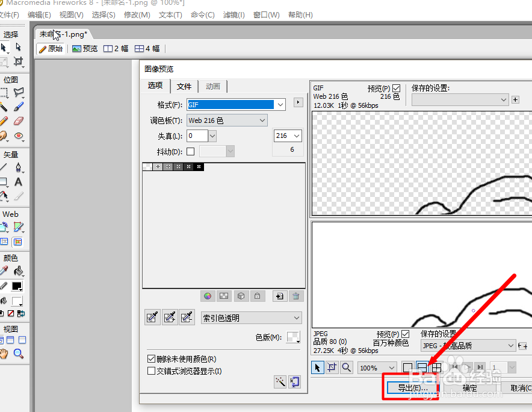Click the magic wand optimize icon
The width and height of the screenshot is (532, 412).
point(280,381)
